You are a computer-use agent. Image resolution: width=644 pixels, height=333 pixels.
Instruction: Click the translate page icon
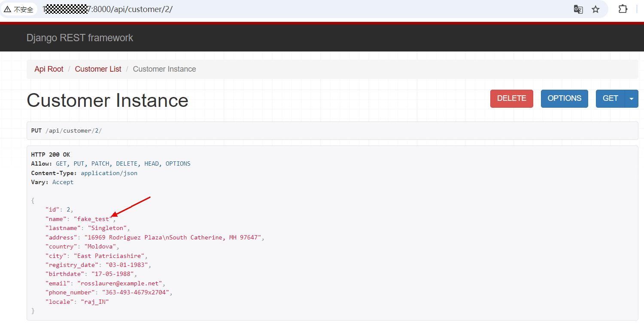coord(578,9)
